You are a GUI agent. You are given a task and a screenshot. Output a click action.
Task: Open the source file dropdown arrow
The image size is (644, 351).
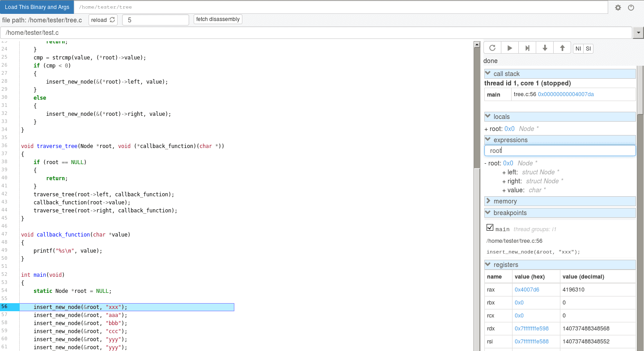click(x=638, y=33)
